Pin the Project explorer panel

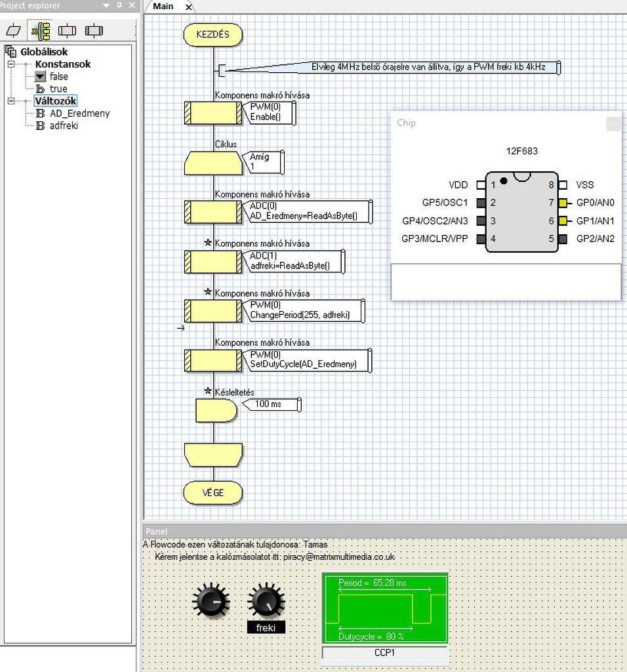click(119, 5)
